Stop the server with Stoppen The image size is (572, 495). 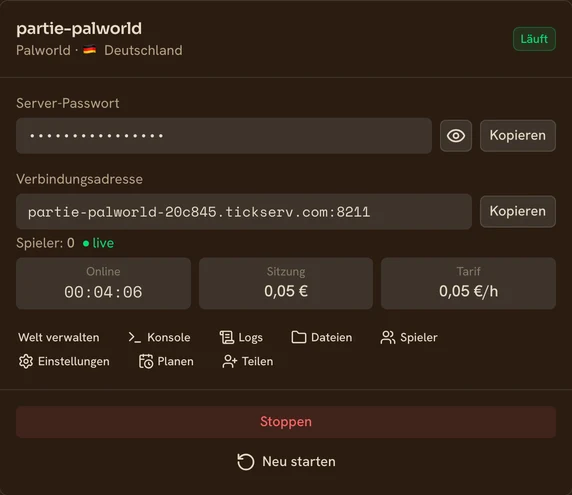[x=286, y=422]
